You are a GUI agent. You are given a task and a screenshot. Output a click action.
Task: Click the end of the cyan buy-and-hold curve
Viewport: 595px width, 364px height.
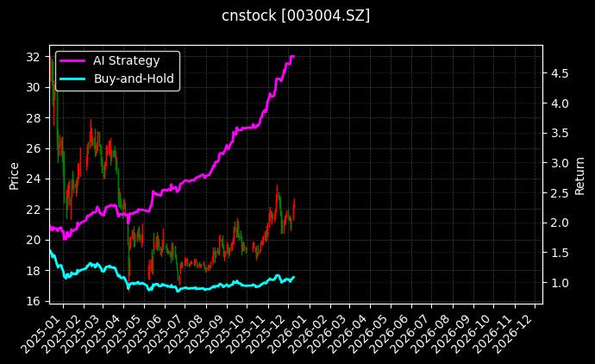[294, 277]
